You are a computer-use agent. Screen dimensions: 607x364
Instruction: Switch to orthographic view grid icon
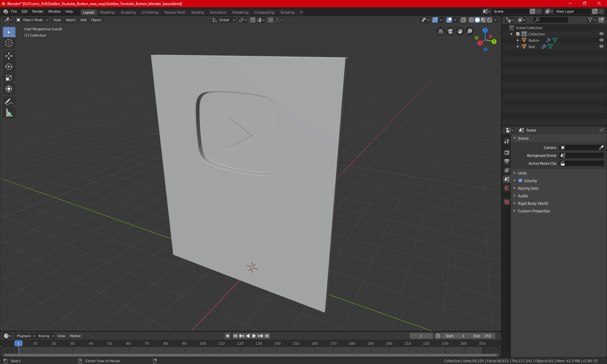(440, 31)
